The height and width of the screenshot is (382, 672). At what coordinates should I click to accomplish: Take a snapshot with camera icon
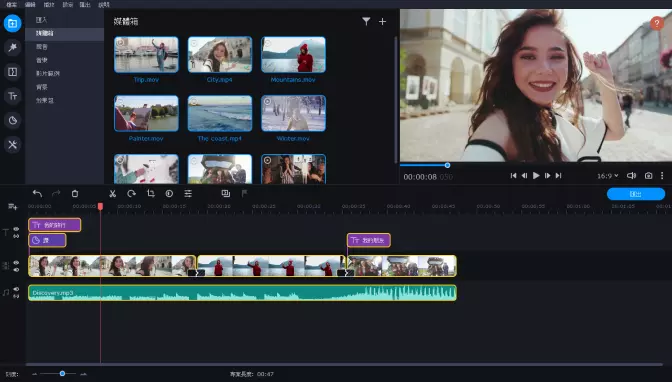point(648,176)
